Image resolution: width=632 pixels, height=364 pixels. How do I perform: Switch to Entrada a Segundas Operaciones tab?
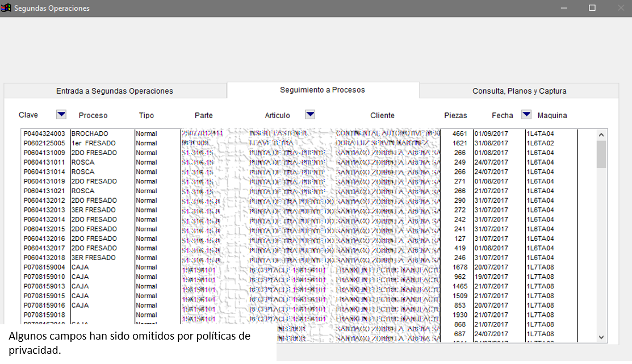tap(115, 91)
